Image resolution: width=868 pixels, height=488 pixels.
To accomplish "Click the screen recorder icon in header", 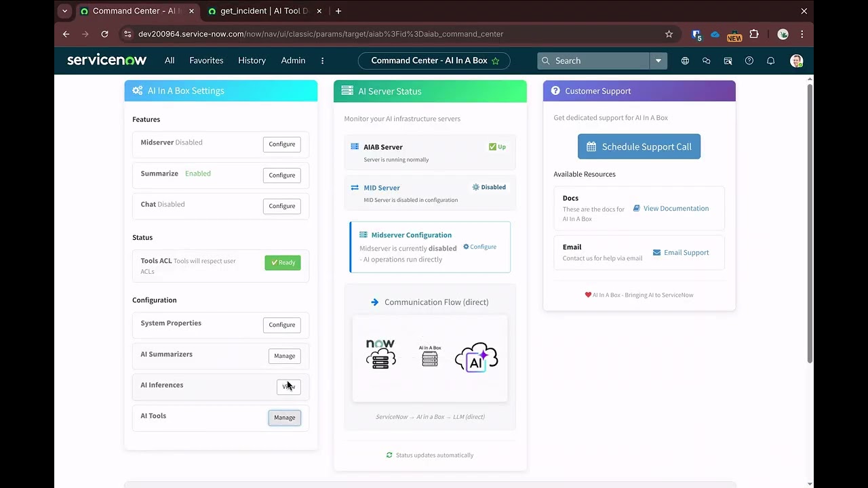I will (x=728, y=60).
